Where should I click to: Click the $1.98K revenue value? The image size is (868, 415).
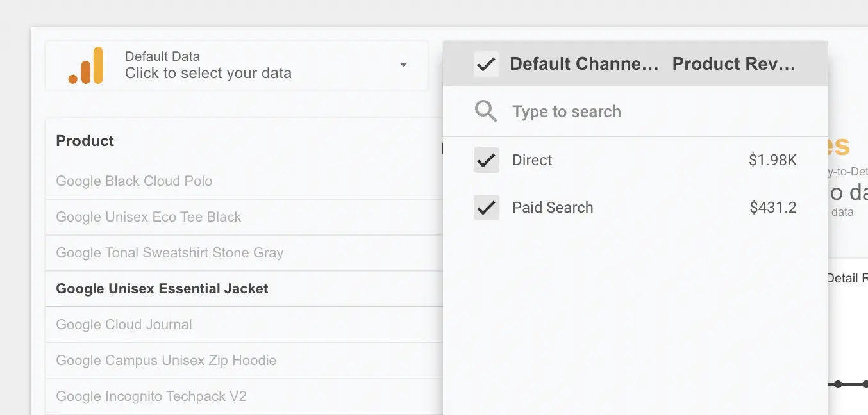pyautogui.click(x=772, y=160)
